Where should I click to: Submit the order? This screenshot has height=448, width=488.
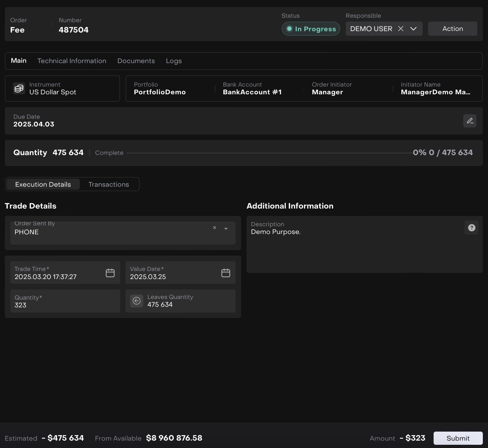[458, 438]
